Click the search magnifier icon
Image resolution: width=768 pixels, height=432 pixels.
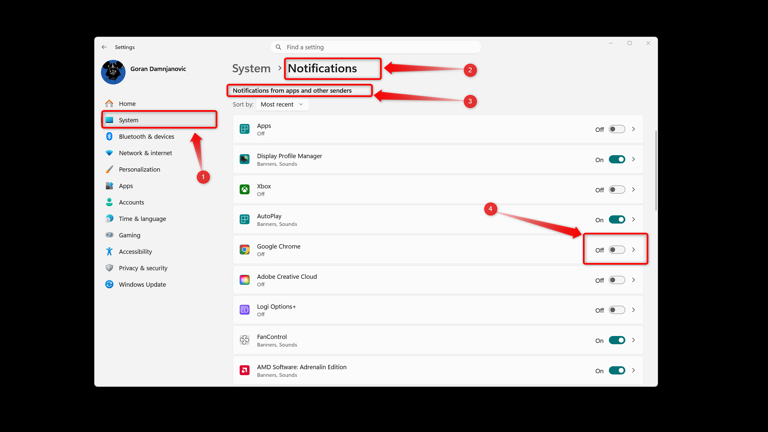click(278, 47)
